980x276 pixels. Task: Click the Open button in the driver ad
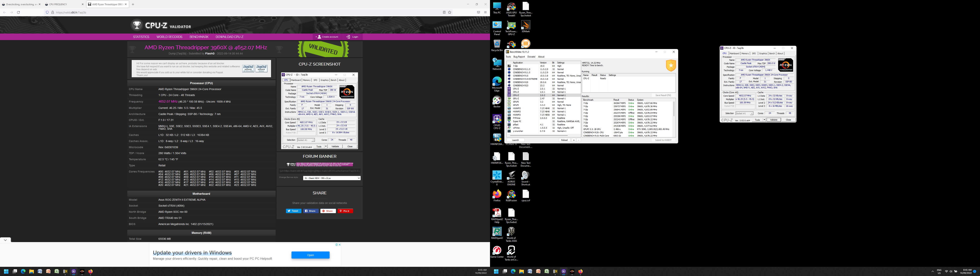click(310, 255)
